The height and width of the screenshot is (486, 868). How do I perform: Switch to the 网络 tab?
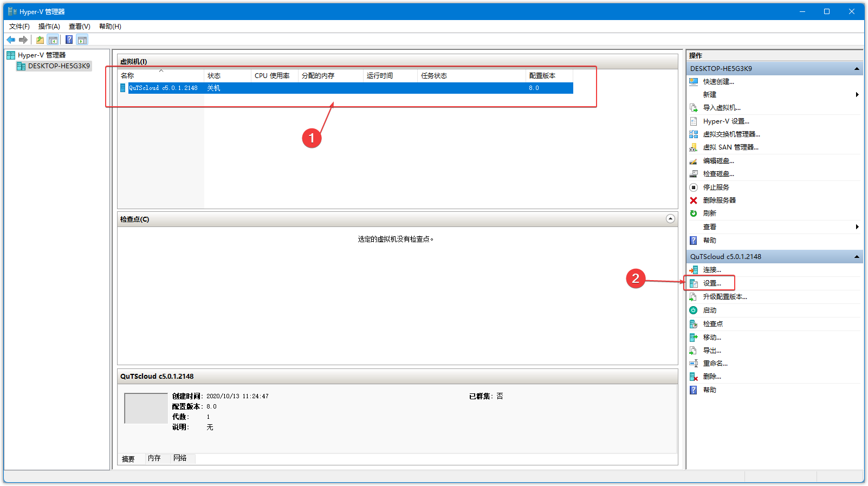[180, 458]
